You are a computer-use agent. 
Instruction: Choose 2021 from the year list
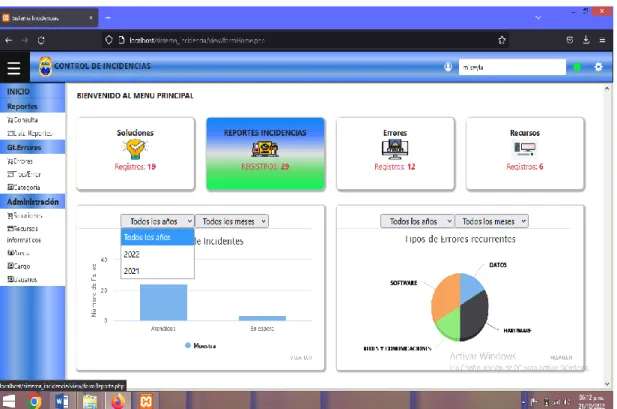tap(157, 271)
